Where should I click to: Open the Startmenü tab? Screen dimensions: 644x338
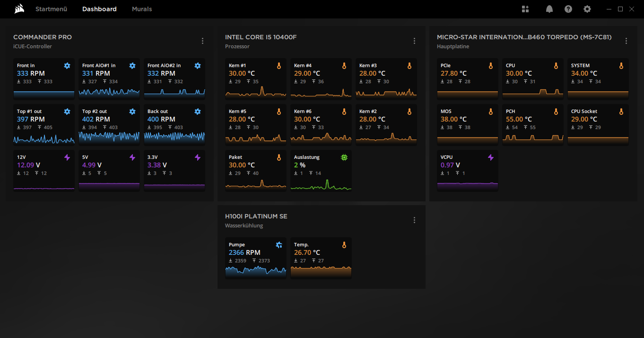(x=51, y=9)
